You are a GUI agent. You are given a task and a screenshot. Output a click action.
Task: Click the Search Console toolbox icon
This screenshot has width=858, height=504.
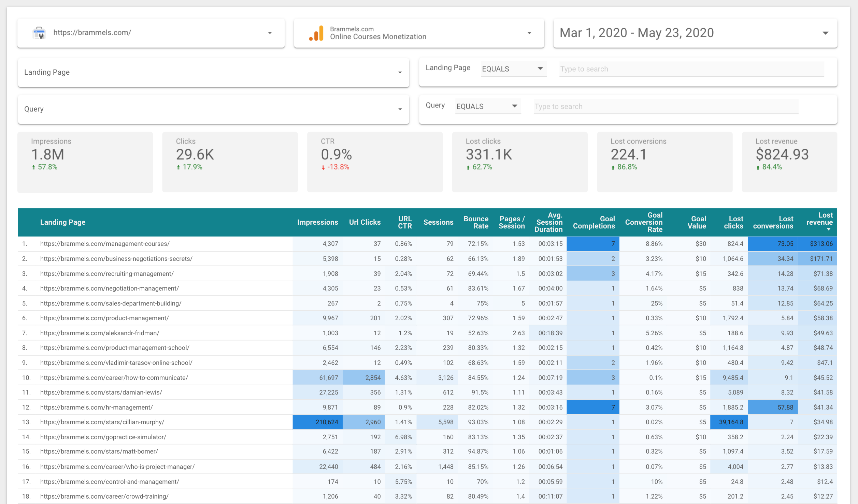point(39,33)
